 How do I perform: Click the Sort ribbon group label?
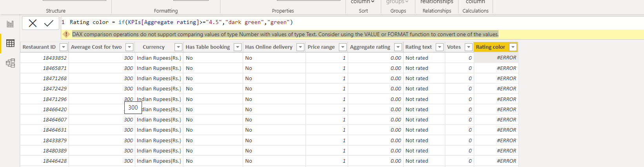[364, 11]
